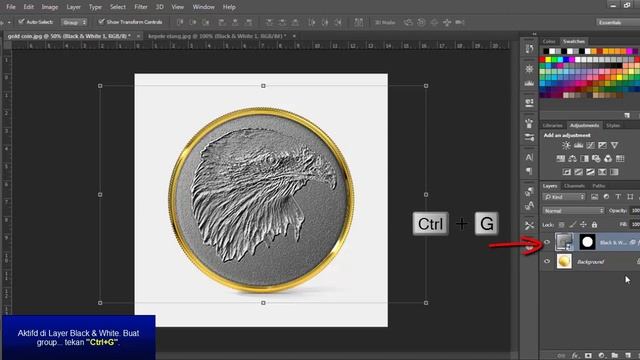640x360 pixels.
Task: Open the Essentials workspace dropdown
Action: point(617,22)
